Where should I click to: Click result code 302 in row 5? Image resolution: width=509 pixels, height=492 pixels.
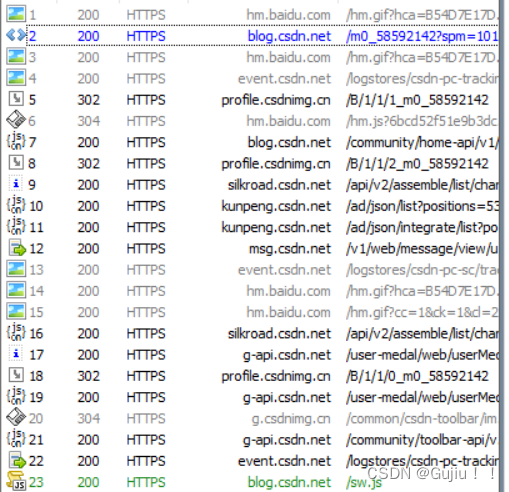(88, 100)
